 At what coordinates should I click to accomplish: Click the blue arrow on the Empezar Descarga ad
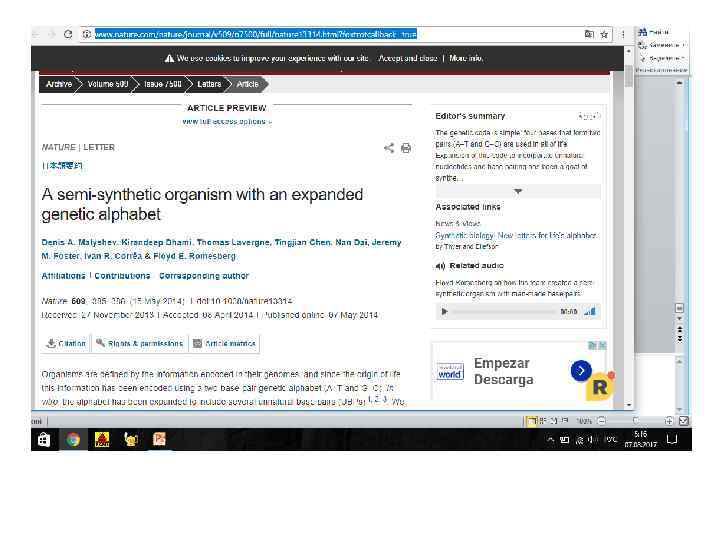point(581,371)
